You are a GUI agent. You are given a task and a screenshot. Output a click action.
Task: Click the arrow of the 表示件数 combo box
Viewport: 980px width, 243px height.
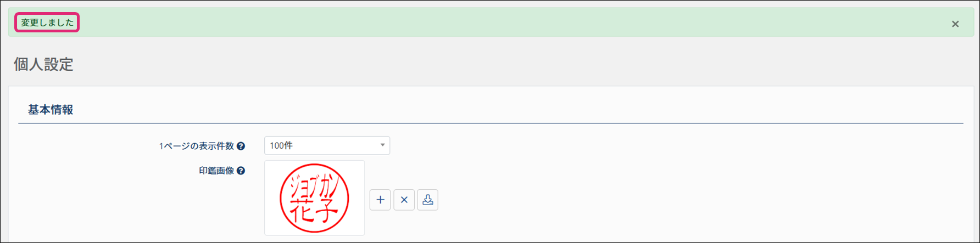[x=382, y=145]
